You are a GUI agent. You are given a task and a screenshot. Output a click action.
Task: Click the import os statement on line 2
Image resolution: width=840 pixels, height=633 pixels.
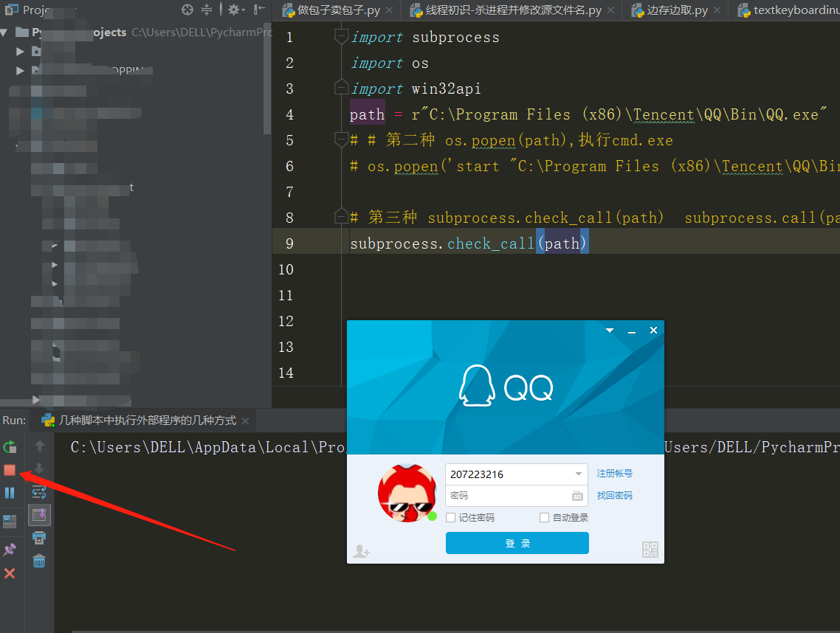[390, 63]
